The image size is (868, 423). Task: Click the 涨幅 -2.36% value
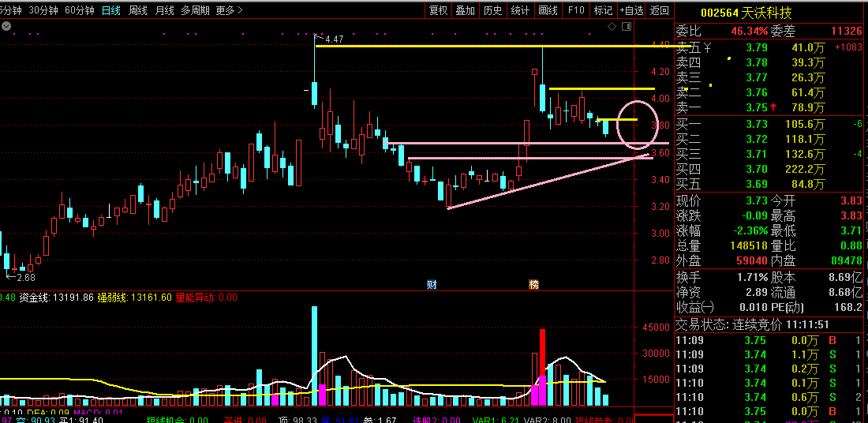click(750, 230)
